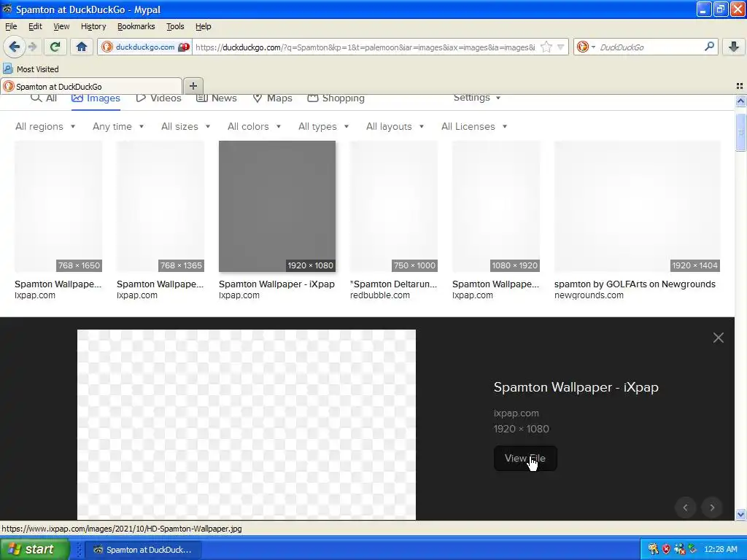Expand the Any time filter
The image size is (747, 560).
[x=118, y=127]
